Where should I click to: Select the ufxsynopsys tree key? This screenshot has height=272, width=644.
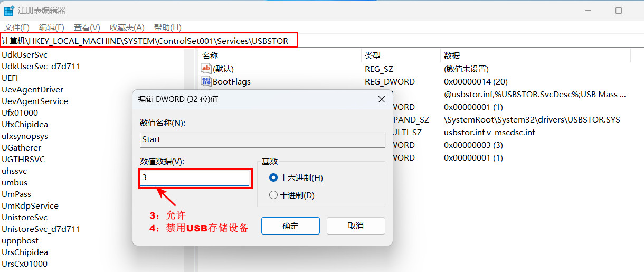point(25,136)
